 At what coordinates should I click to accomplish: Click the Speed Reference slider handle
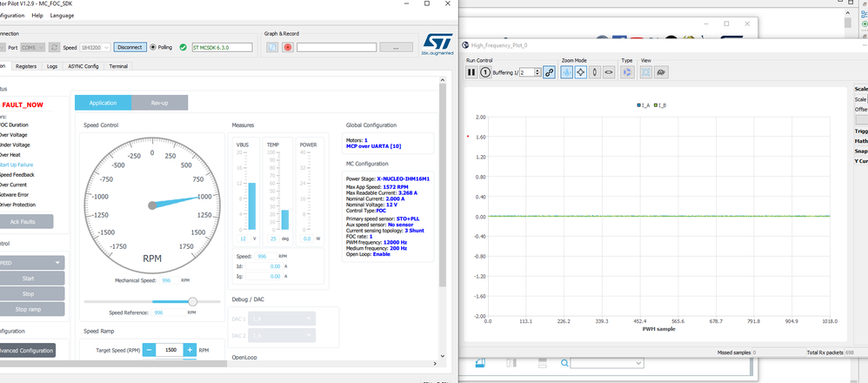[192, 301]
